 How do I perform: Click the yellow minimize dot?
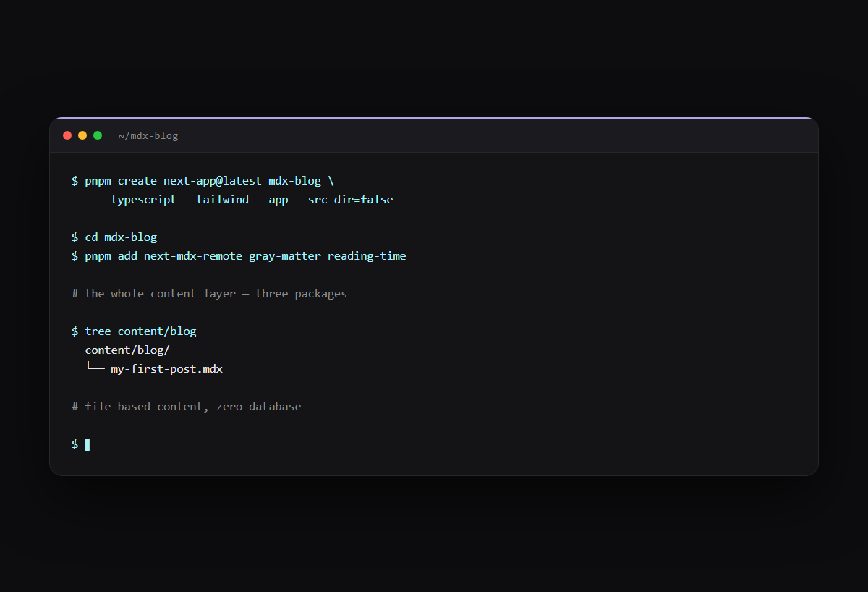tap(82, 135)
